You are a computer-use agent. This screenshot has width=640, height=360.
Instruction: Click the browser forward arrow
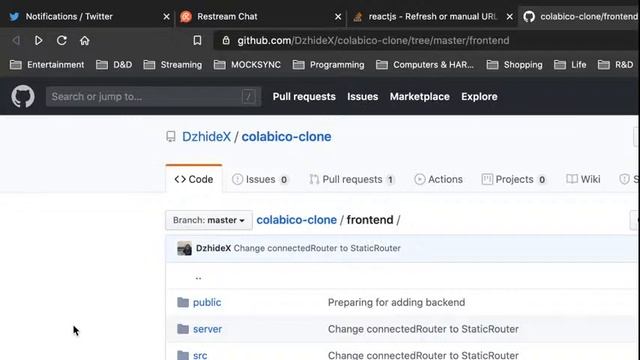pos(38,40)
